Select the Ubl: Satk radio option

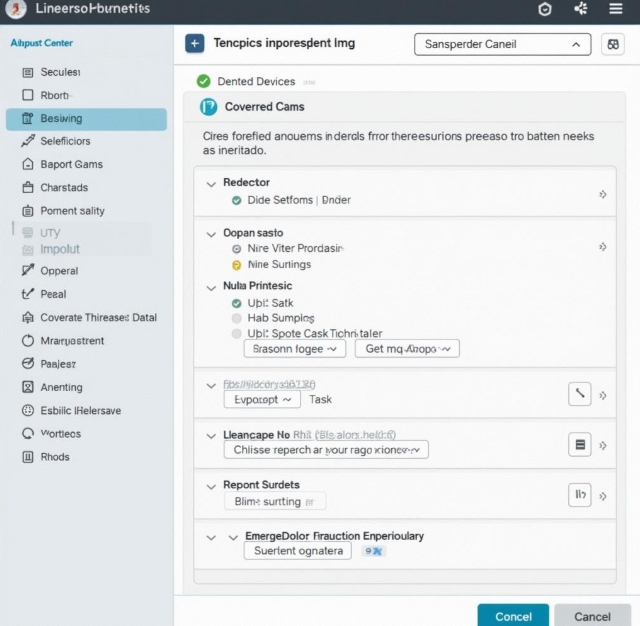[x=237, y=303]
